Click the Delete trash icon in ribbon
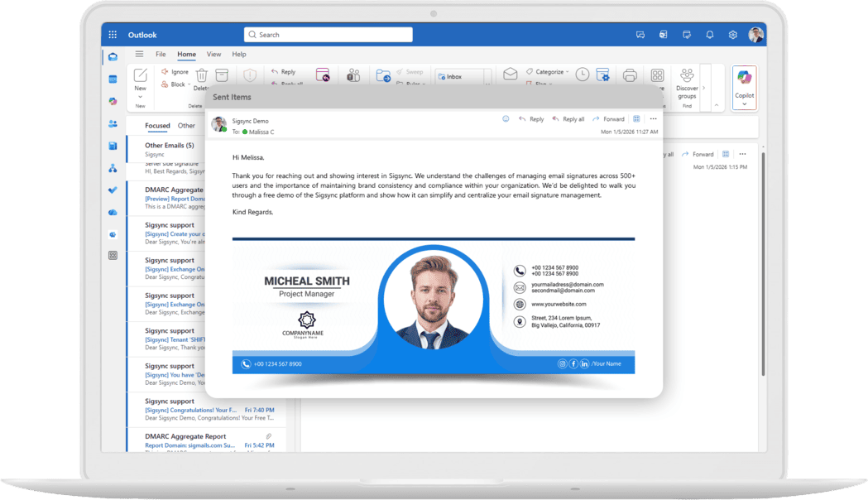The height and width of the screenshot is (500, 868). pos(201,75)
